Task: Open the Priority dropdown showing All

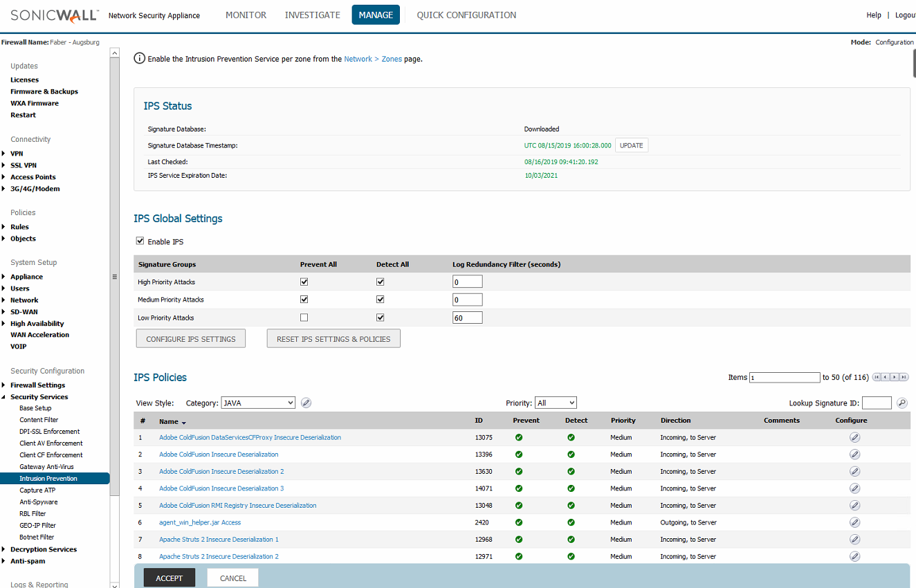Action: [556, 403]
